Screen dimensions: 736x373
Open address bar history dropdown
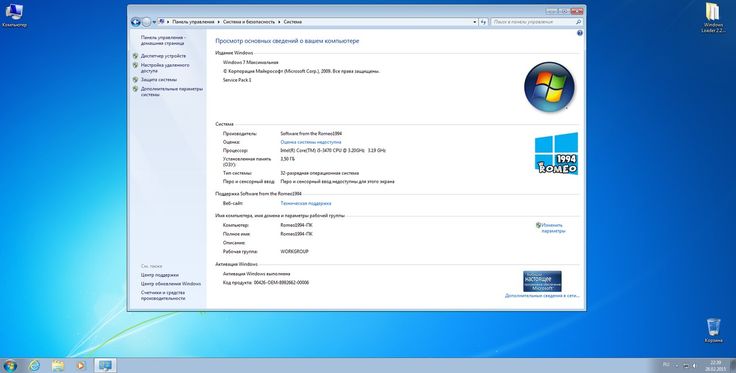coord(475,22)
